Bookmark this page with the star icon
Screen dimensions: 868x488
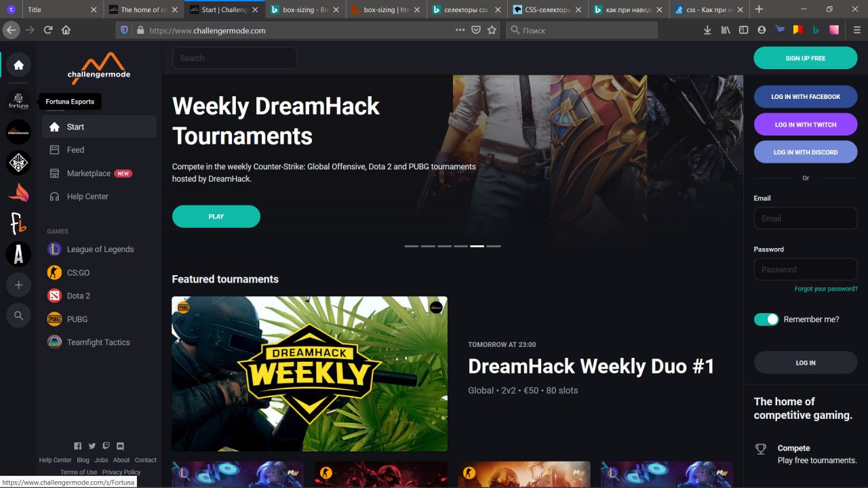492,30
